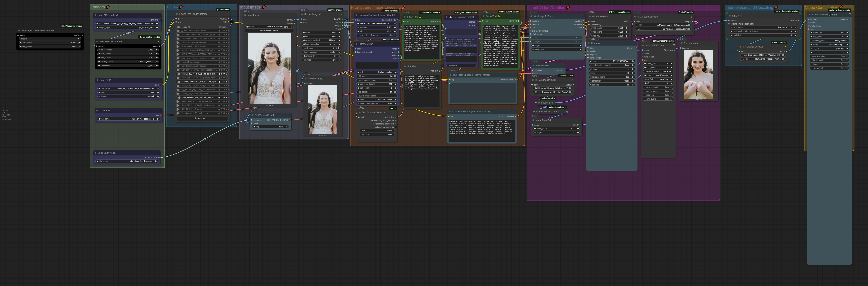This screenshot has height=286, width=868.
Task: Collapse the Load Diffusion Model node via its dot
Action: tap(95, 15)
